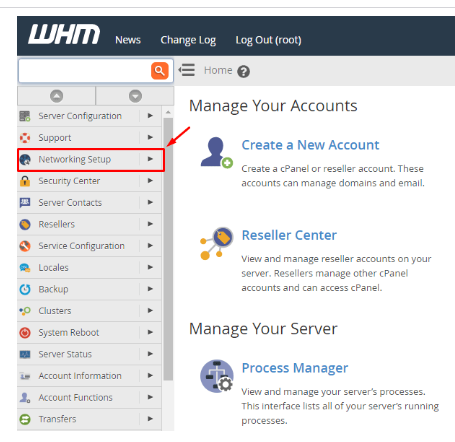Click the Create a New Account user icon

click(217, 152)
